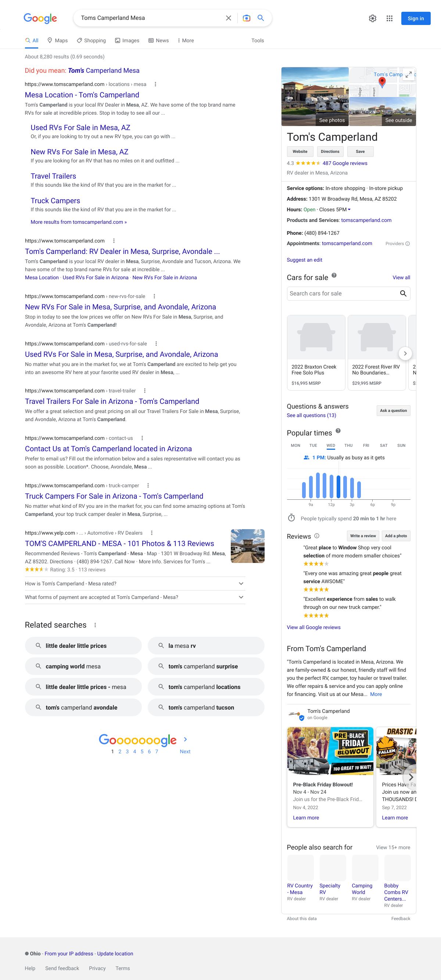Expand the hours dropdown next to Closes 5PM
The image size is (441, 980).
(349, 209)
